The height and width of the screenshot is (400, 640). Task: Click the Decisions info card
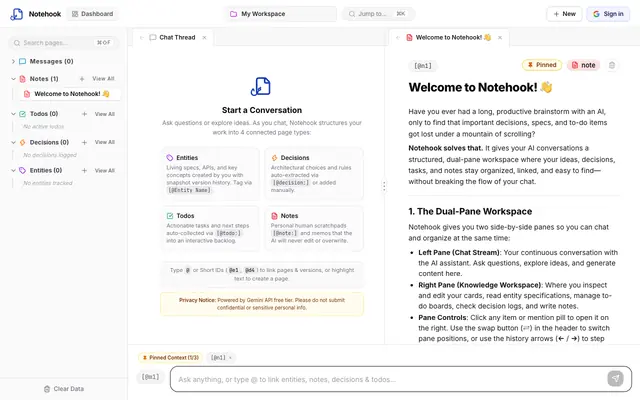coord(314,173)
